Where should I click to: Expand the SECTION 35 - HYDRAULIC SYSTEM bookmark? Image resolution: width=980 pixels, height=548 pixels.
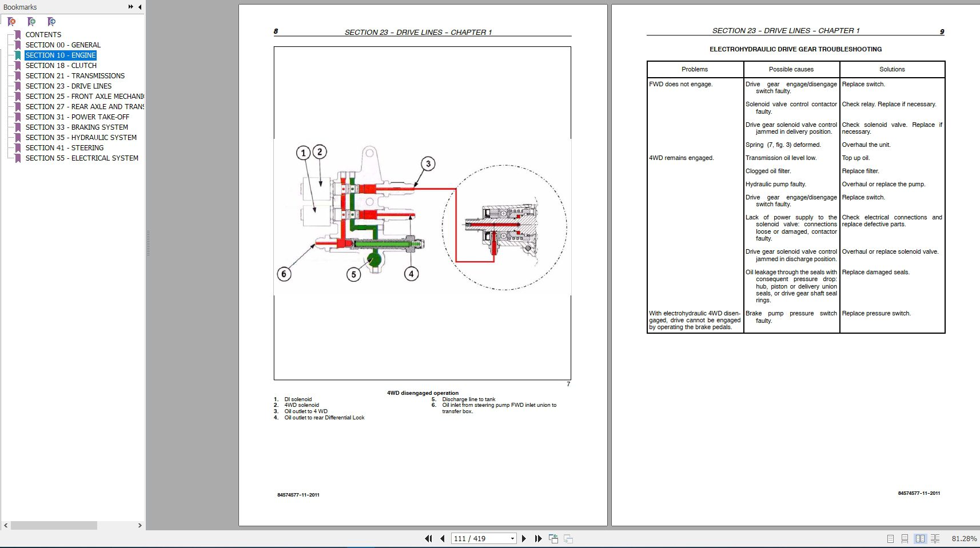point(82,137)
